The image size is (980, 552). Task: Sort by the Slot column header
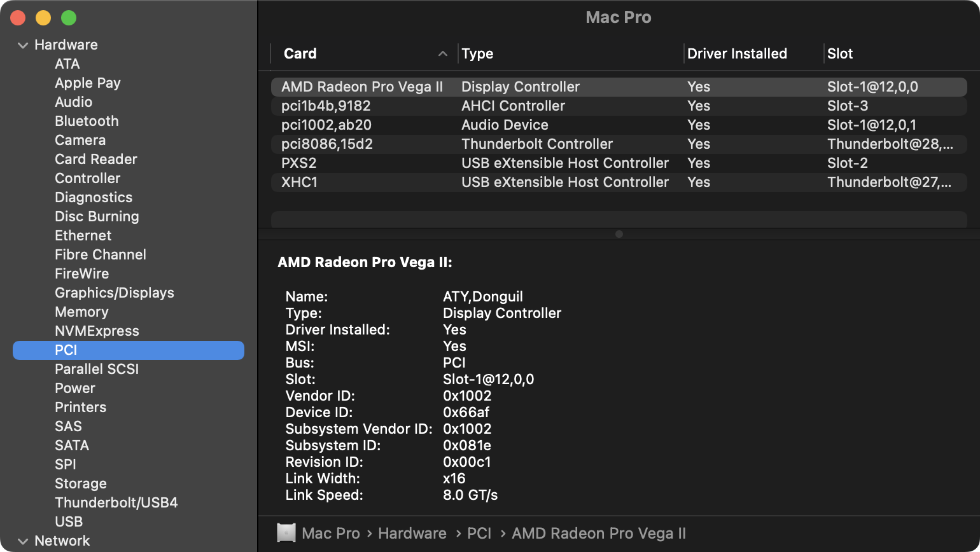click(840, 54)
